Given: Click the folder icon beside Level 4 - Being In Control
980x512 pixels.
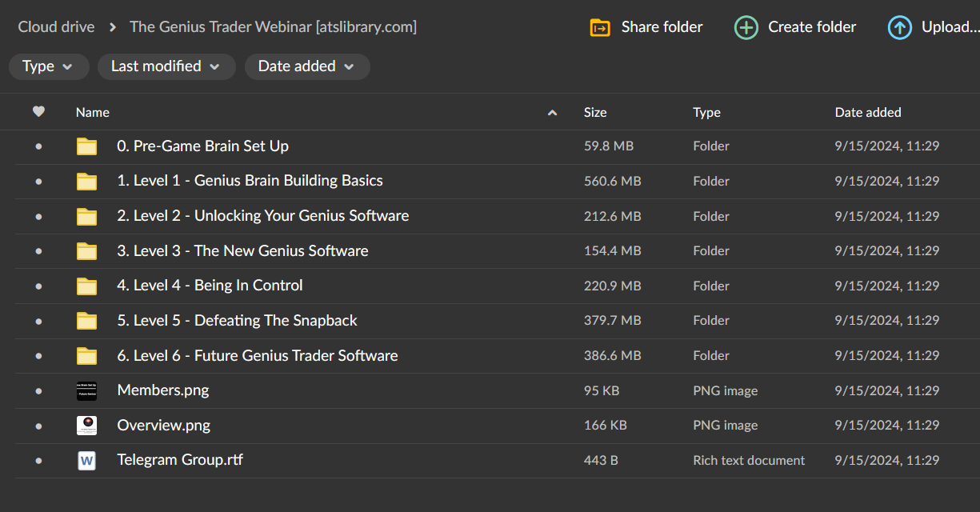Looking at the screenshot, I should [x=86, y=286].
